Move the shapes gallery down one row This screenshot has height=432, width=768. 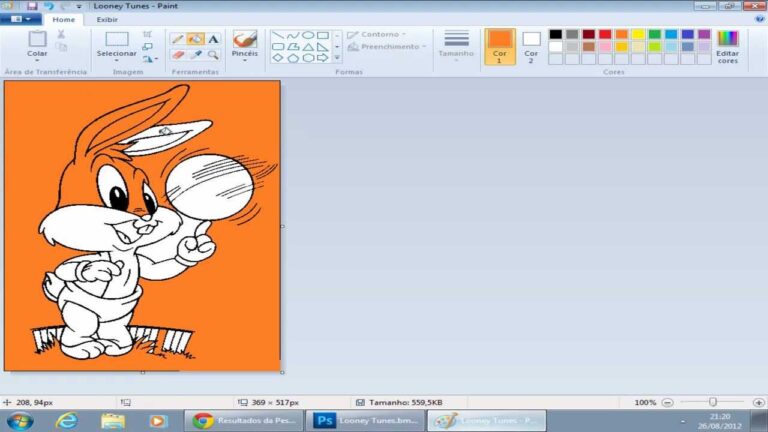337,47
